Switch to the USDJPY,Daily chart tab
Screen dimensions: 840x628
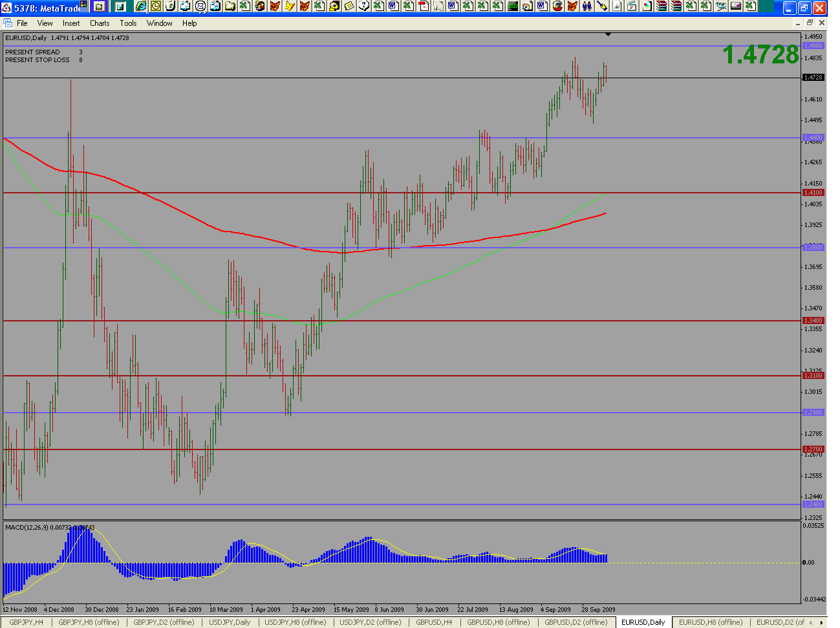pos(230,622)
